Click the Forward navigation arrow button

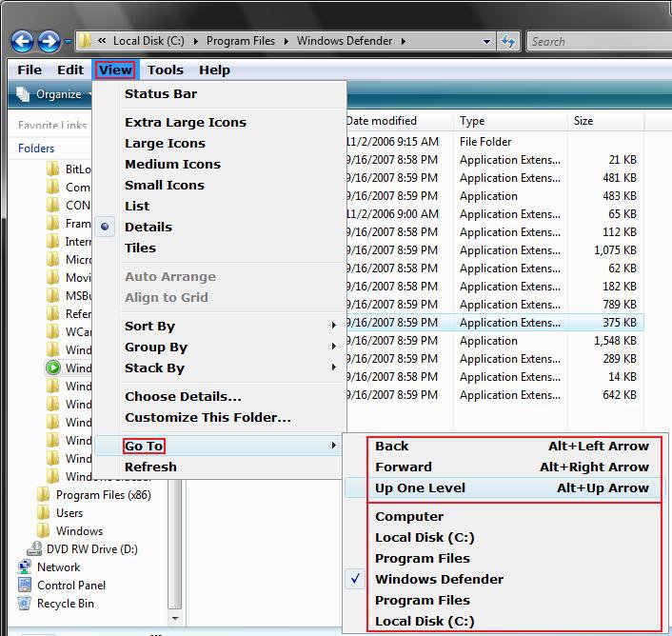pos(49,41)
